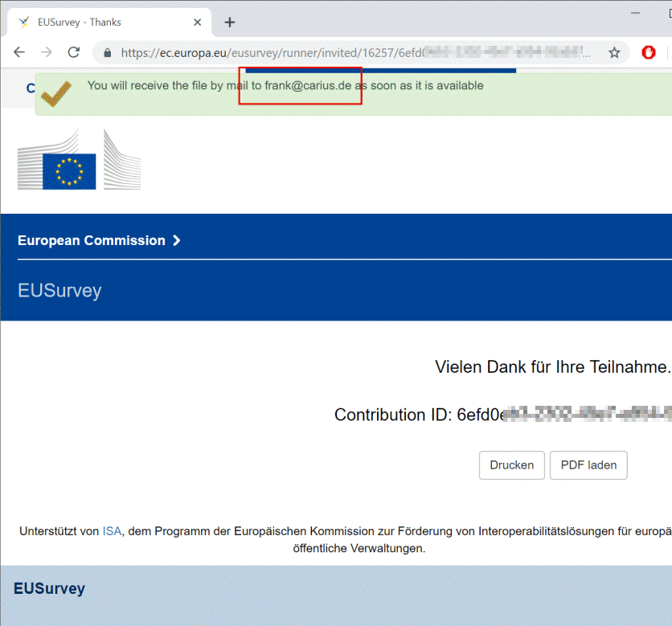Viewport: 672px width, 626px height.
Task: Click the green confirmation checkmark icon
Action: pyautogui.click(x=56, y=94)
